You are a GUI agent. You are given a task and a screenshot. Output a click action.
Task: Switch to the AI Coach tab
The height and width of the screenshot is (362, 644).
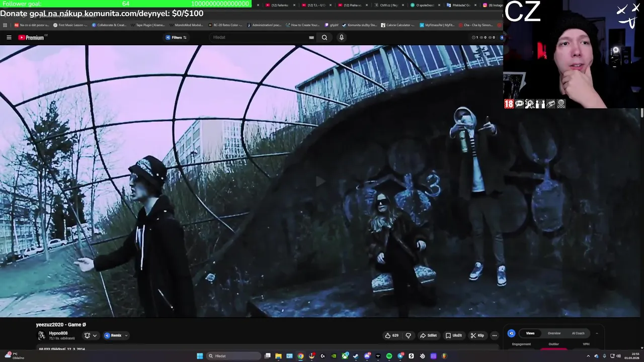[x=578, y=333]
